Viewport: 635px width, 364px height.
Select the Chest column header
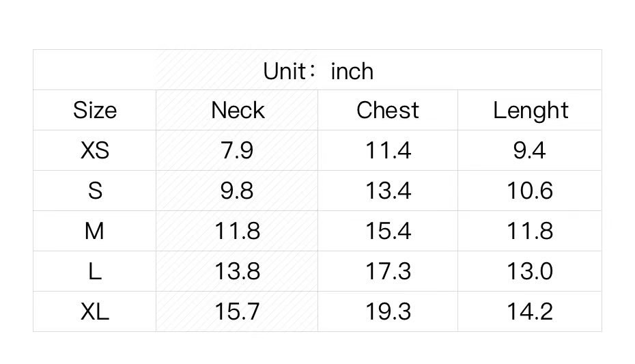(388, 111)
